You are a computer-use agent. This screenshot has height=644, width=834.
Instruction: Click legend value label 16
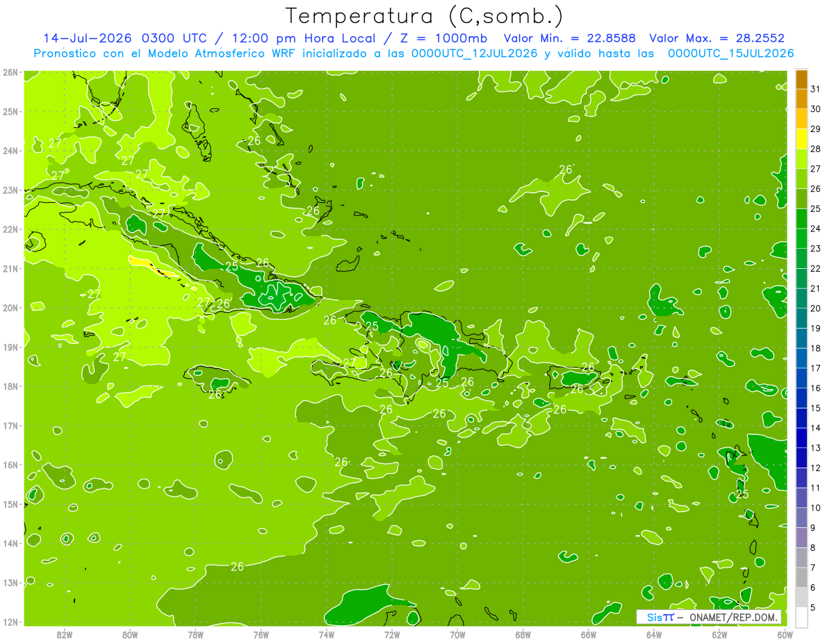pos(816,388)
